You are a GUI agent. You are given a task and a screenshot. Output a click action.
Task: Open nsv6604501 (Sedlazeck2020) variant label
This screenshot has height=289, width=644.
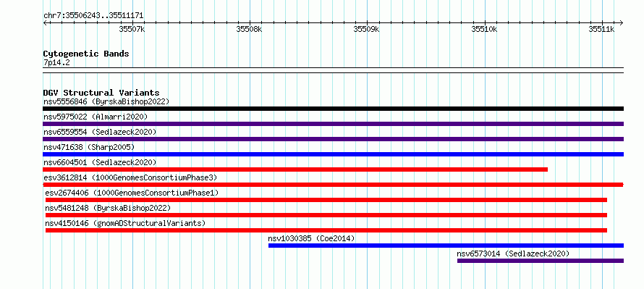[100, 162]
